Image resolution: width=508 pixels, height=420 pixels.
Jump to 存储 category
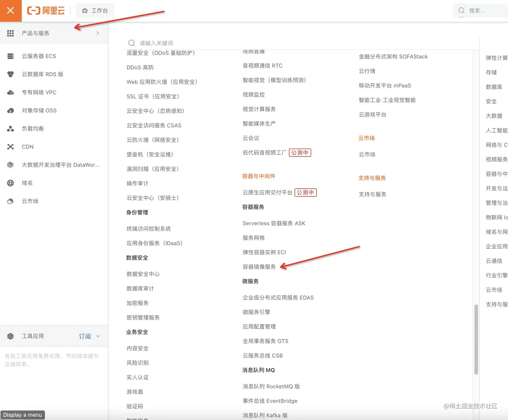click(x=491, y=72)
